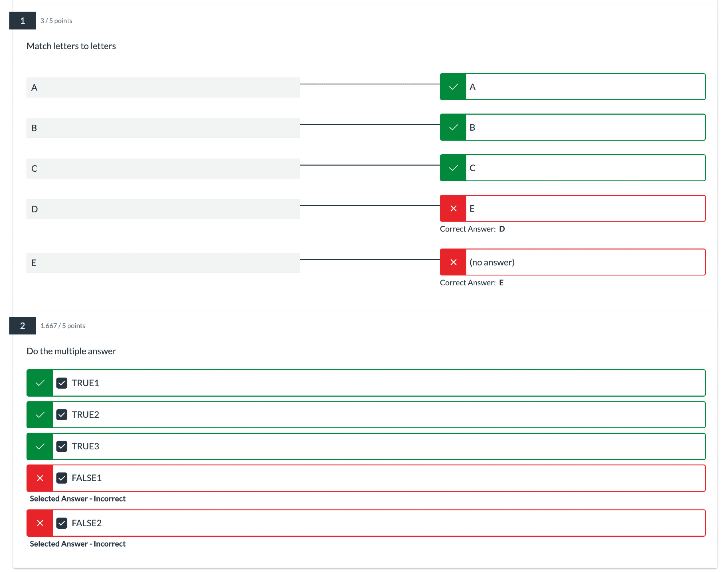Select the left matching prompt E
The image size is (728, 572).
[163, 263]
